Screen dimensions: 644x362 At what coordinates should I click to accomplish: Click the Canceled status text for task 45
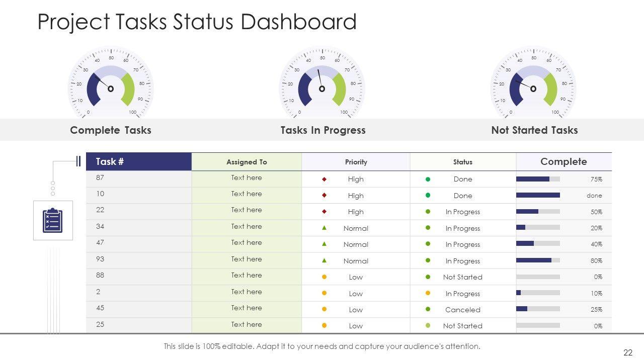(463, 310)
